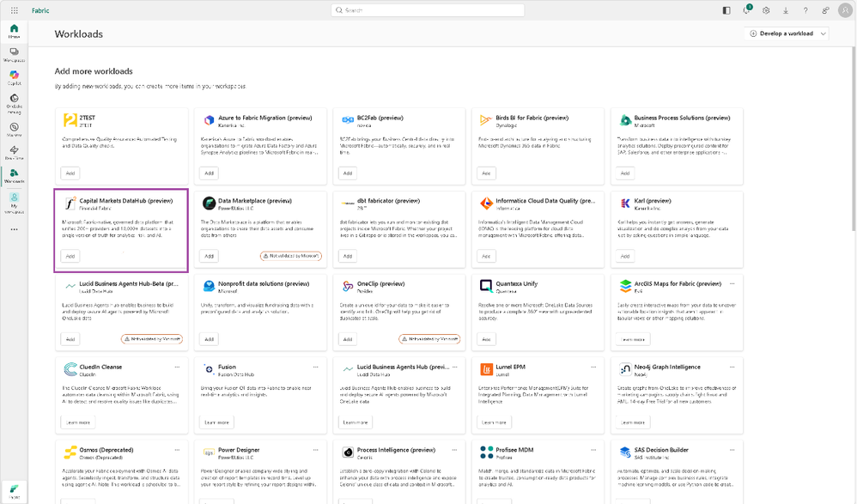This screenshot has height=504, width=857.
Task: Add the OneClip (preview) workload
Action: point(348,339)
